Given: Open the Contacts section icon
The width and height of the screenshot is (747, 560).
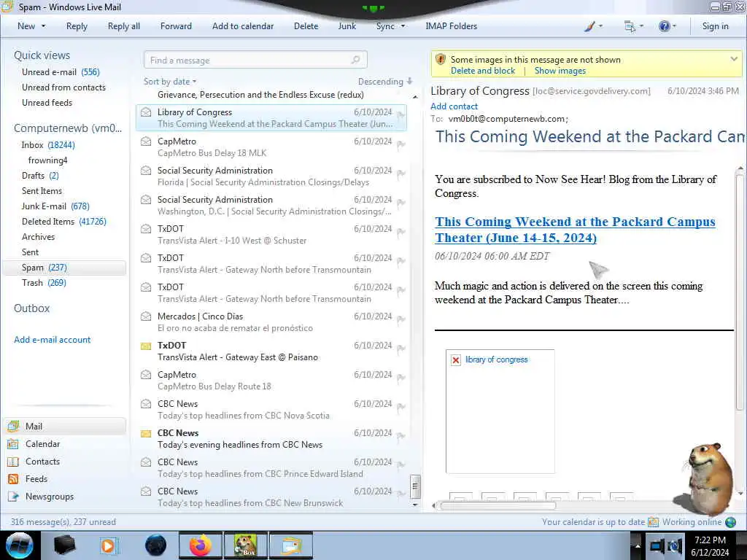Looking at the screenshot, I should pos(13,462).
